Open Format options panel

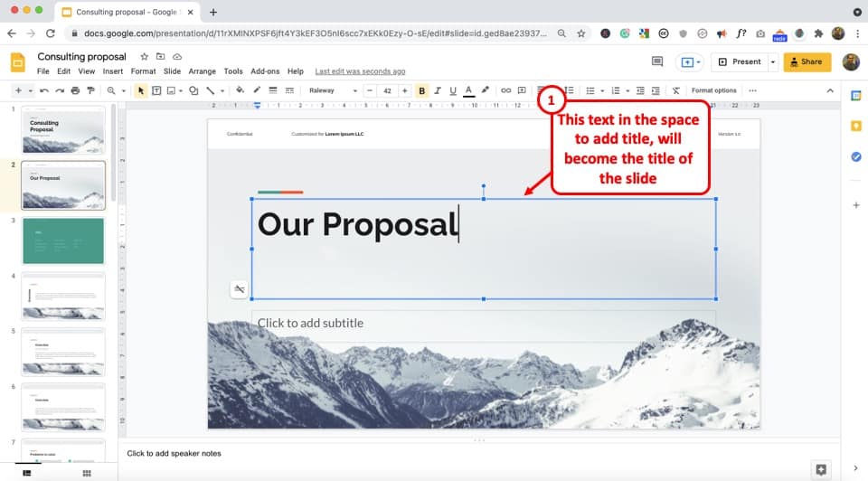pyautogui.click(x=713, y=90)
